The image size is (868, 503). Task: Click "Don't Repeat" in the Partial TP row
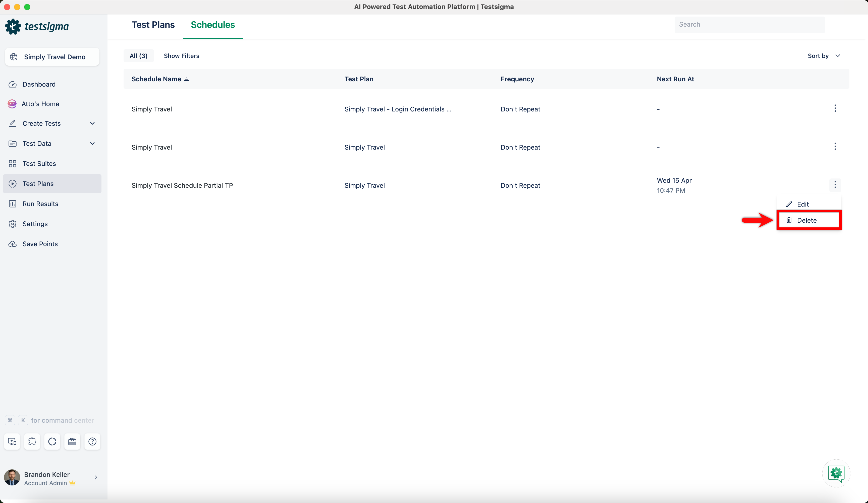(520, 185)
